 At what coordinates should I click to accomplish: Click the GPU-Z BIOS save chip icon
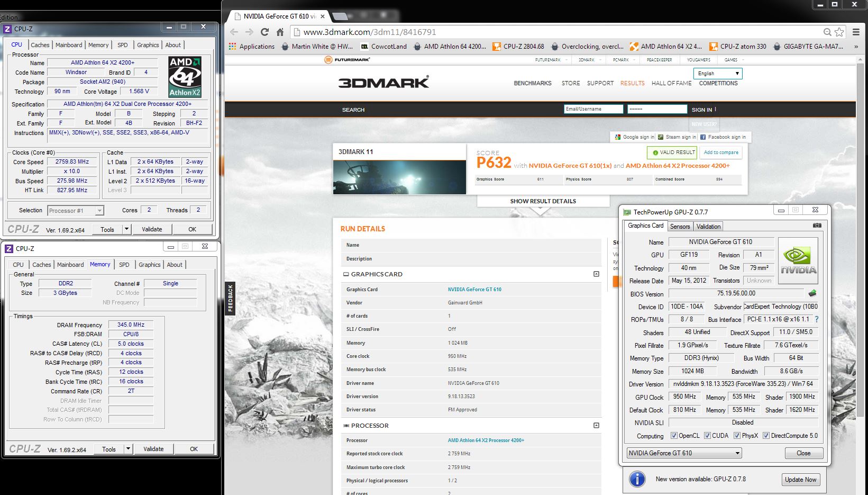[812, 293]
